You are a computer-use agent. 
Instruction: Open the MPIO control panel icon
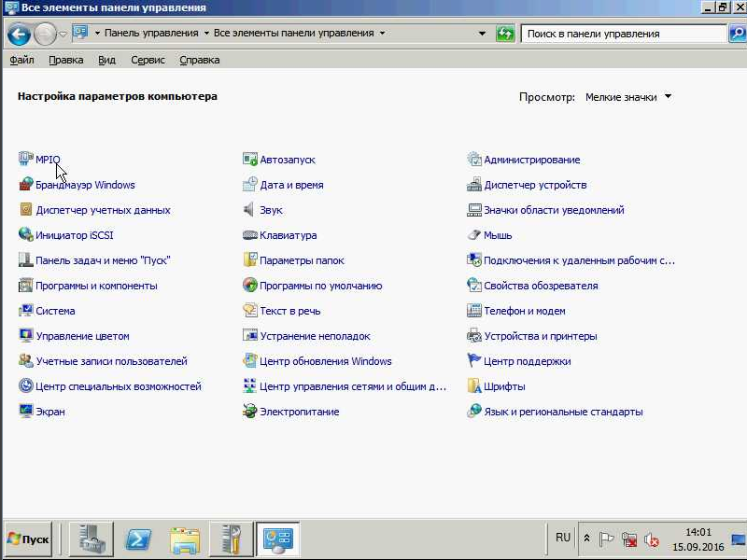26,159
